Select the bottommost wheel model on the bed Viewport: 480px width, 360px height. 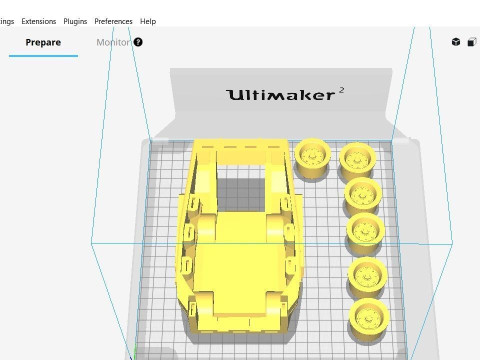point(368,320)
